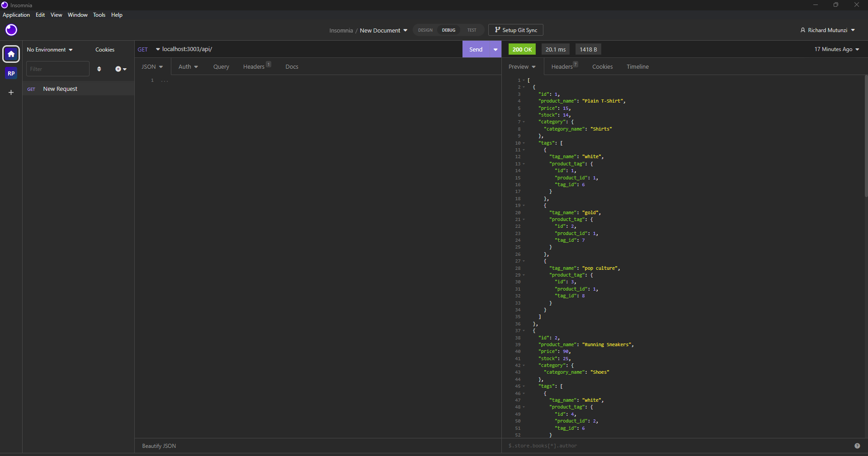Switch to DESIGN mode
The image size is (868, 456).
(x=425, y=30)
